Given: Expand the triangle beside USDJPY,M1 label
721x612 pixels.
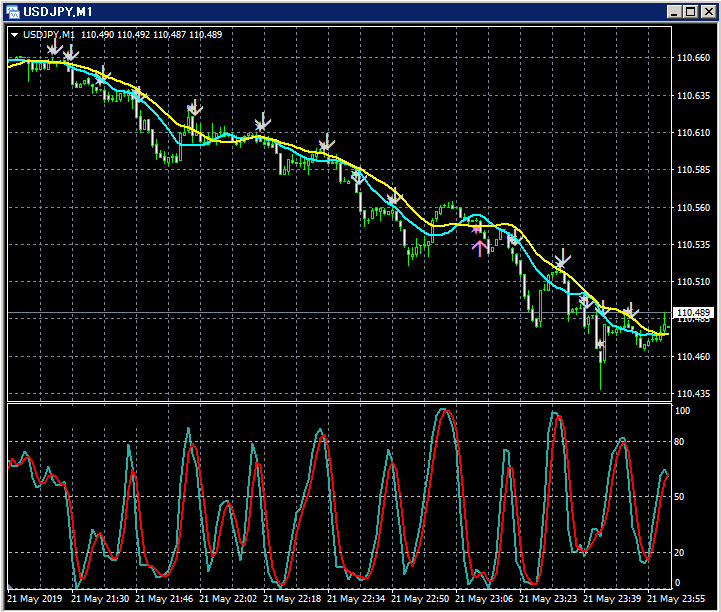Looking at the screenshot, I should (x=14, y=34).
